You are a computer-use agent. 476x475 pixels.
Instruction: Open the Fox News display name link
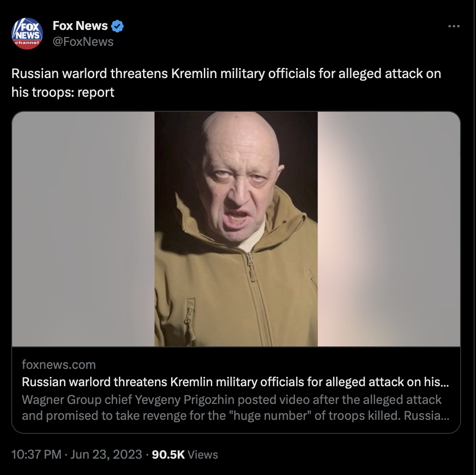pyautogui.click(x=80, y=26)
